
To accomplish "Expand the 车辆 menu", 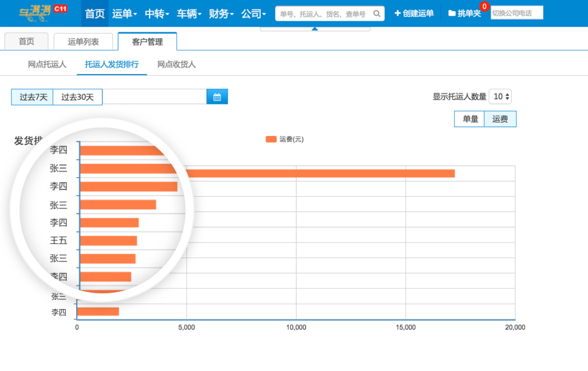I will click(189, 14).
